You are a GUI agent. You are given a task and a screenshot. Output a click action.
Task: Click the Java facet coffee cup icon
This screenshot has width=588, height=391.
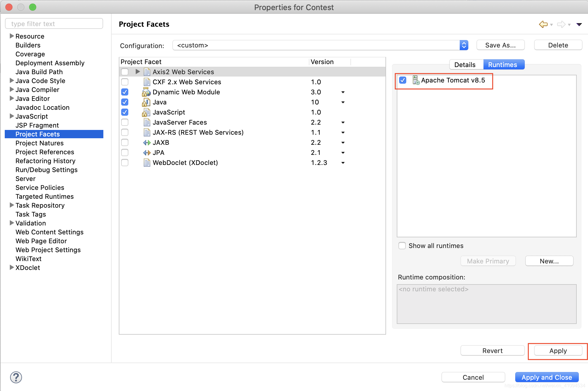point(146,102)
